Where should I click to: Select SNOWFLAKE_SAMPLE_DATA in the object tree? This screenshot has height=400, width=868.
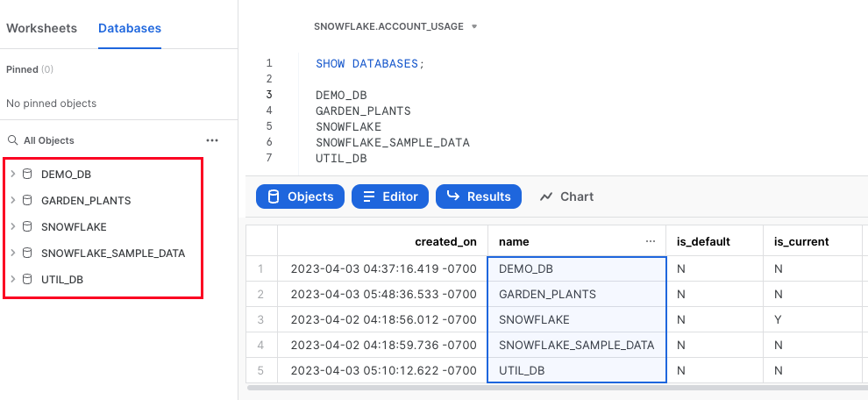point(113,254)
